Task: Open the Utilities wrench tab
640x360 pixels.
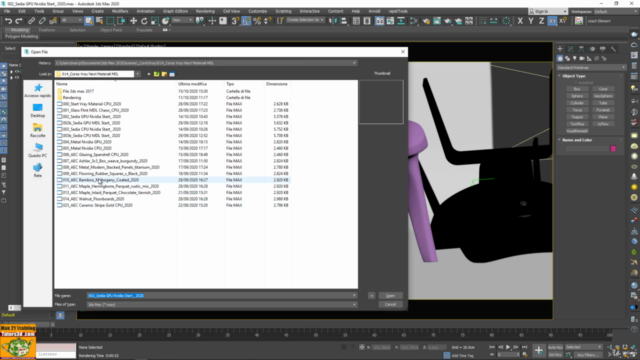Action: pos(613,49)
